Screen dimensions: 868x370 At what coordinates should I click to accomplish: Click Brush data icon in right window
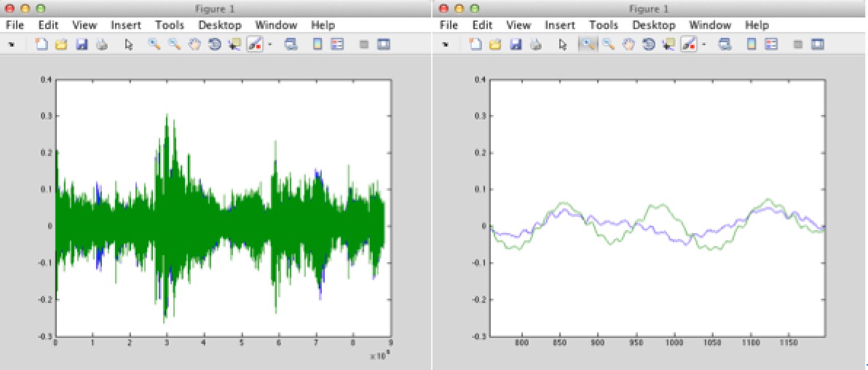(689, 45)
